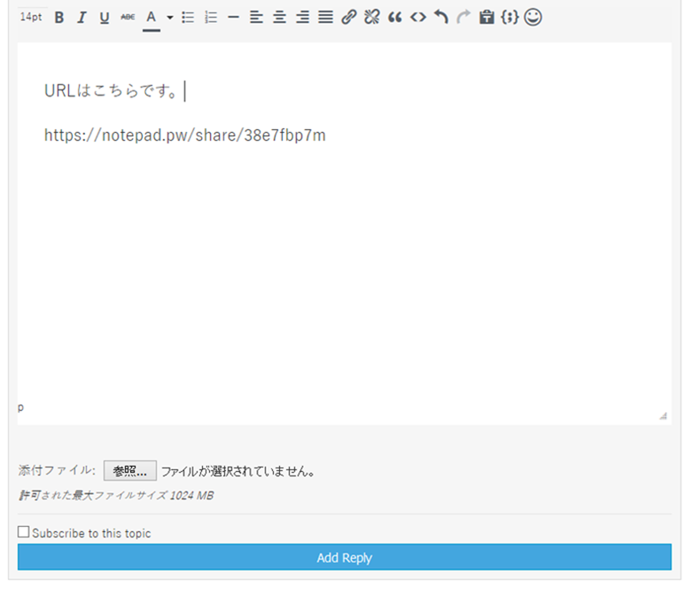700x595 pixels.
Task: Click the text URLはこちらです。
Action: [x=111, y=91]
